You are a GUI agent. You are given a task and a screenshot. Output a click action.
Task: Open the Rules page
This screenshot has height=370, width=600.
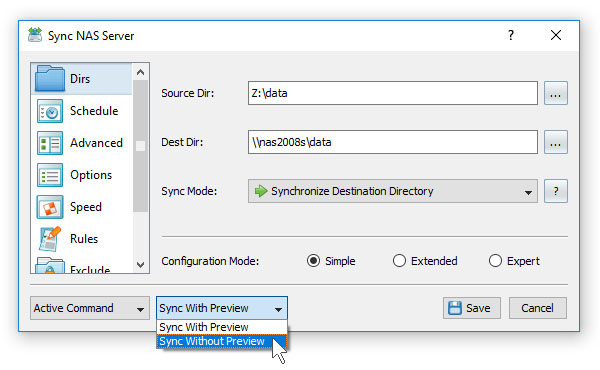tap(84, 239)
